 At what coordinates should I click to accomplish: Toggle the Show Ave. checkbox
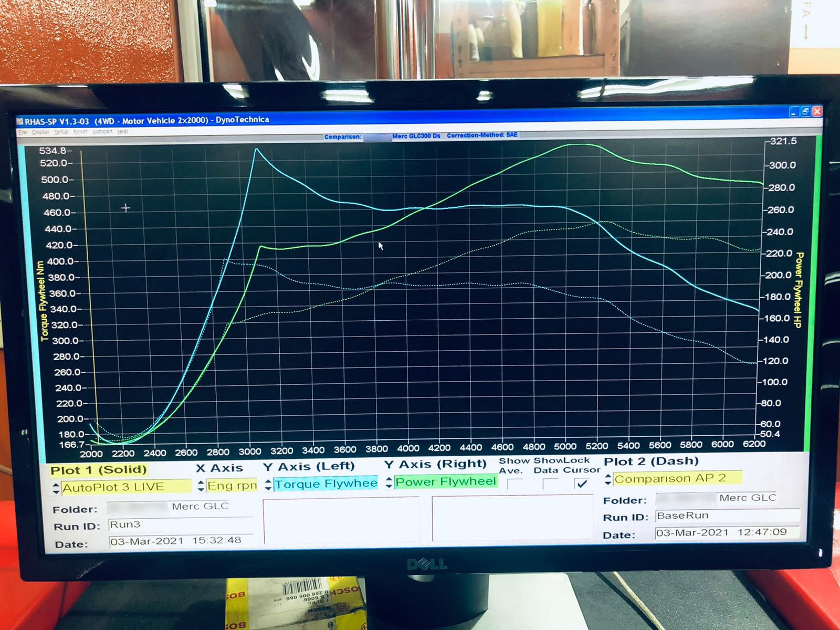tap(515, 484)
